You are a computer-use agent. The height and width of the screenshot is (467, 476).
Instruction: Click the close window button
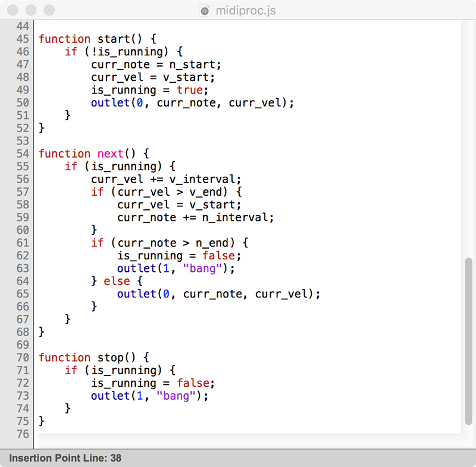tap(12, 10)
